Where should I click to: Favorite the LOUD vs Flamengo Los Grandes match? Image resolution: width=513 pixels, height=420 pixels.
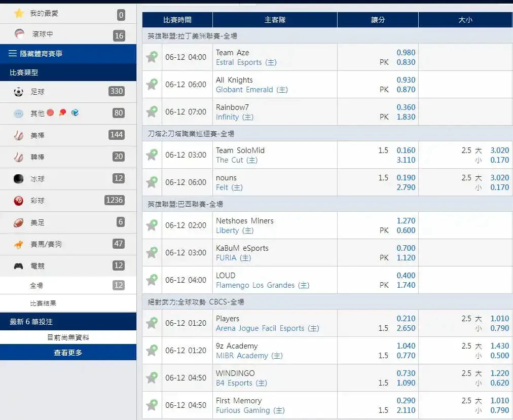(152, 280)
